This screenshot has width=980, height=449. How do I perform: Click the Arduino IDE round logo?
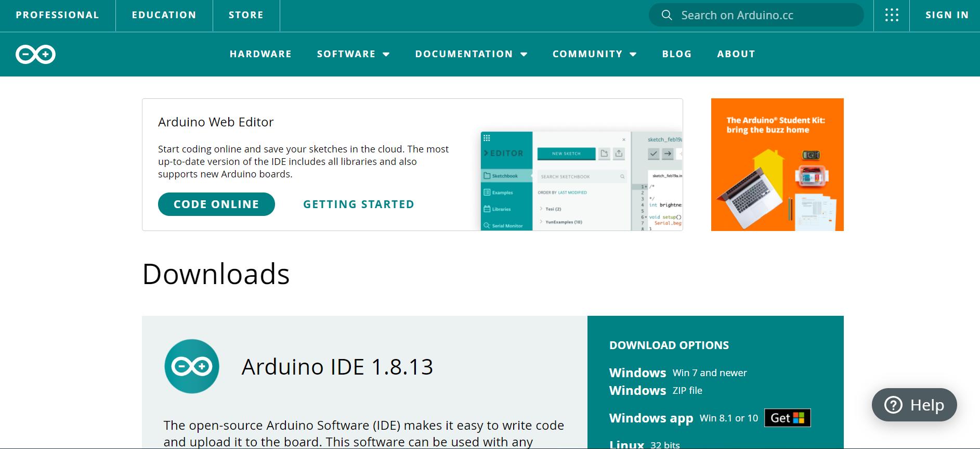tap(192, 366)
